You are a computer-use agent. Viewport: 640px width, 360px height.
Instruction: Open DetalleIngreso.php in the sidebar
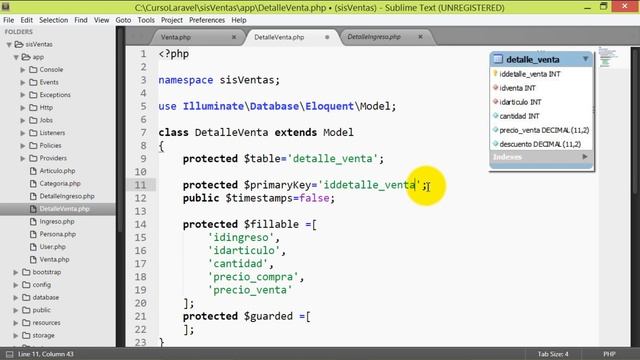point(67,196)
